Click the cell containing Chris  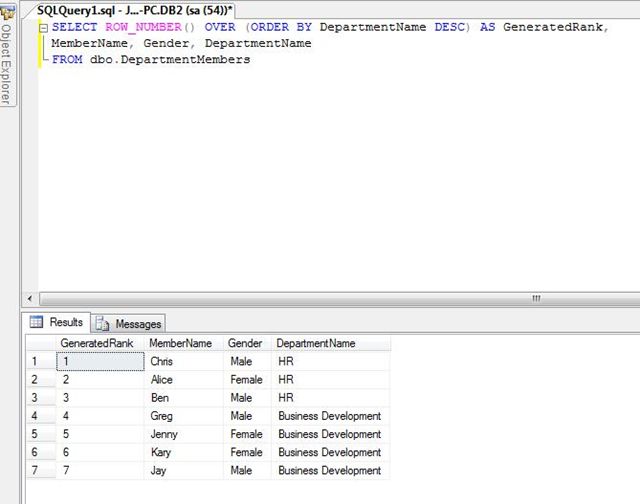[161, 361]
